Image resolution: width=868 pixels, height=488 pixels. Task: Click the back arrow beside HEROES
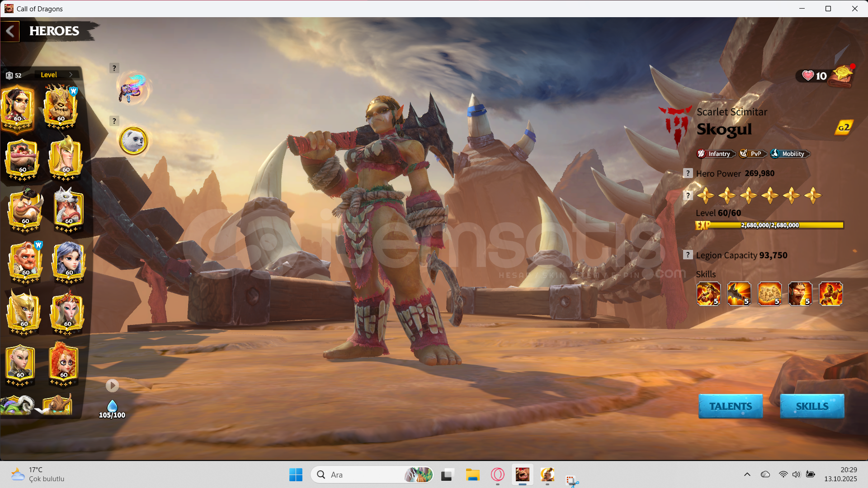(x=10, y=32)
